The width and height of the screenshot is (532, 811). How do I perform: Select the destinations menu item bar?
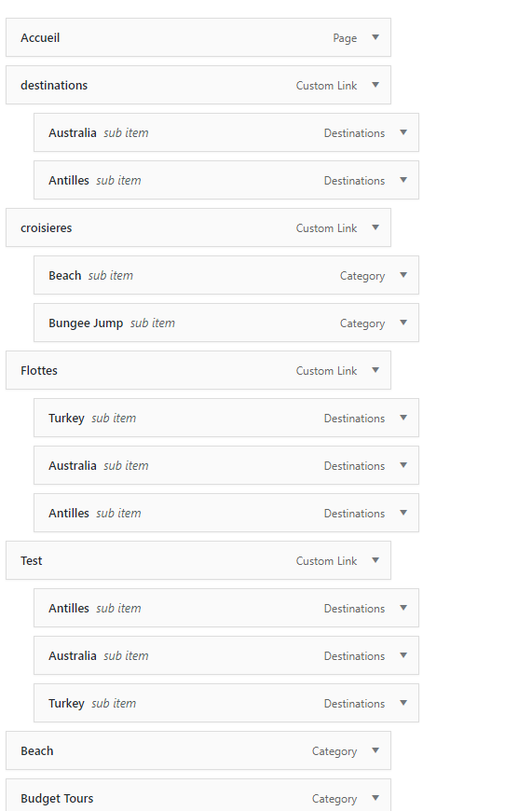pyautogui.click(x=198, y=86)
